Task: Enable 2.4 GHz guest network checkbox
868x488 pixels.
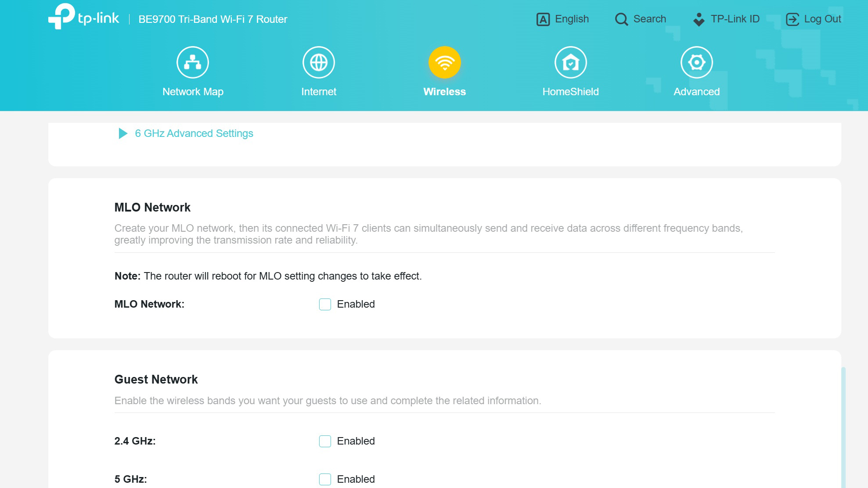Action: tap(325, 441)
